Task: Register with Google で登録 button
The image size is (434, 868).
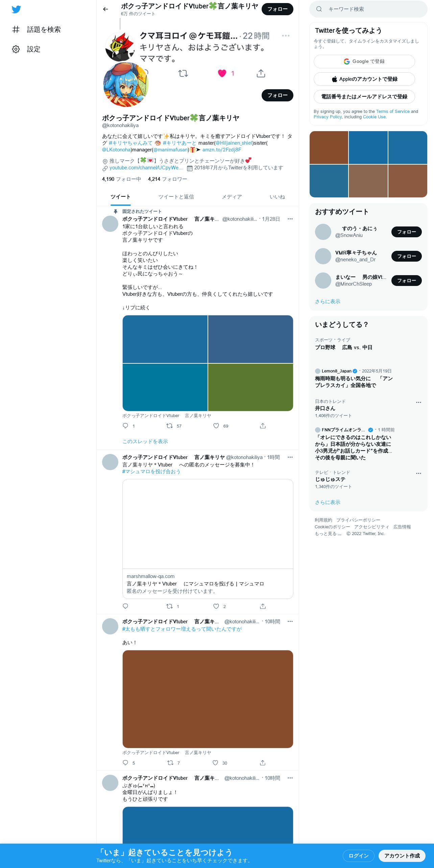Action: [364, 62]
